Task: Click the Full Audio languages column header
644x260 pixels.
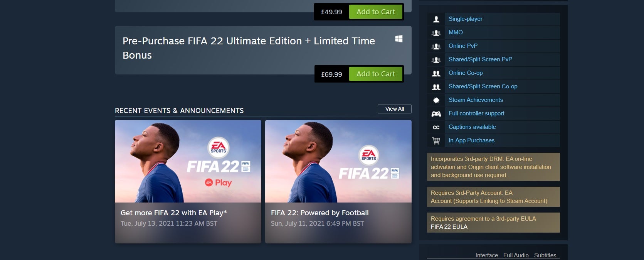Action: [x=516, y=255]
